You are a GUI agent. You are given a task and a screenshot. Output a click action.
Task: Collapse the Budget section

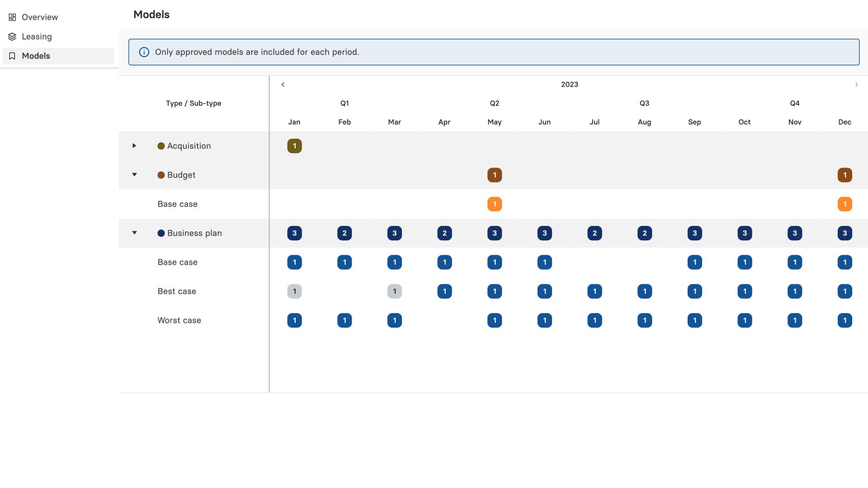coord(134,175)
